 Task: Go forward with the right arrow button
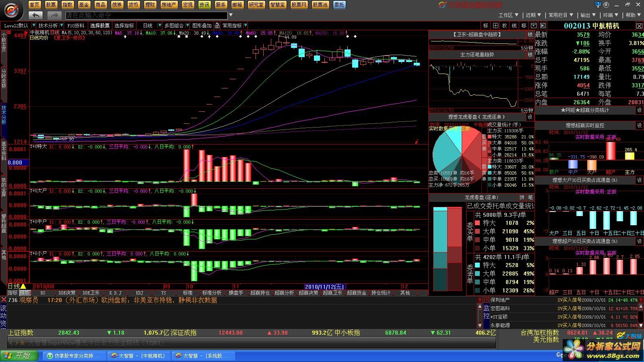pyautogui.click(x=54, y=15)
